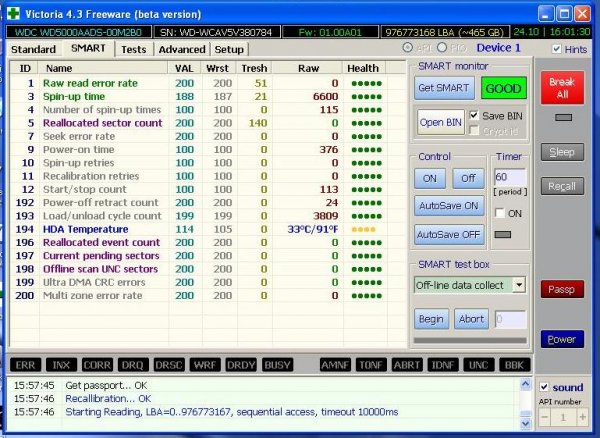600x438 pixels.
Task: Toggle the sound checkbox
Action: point(544,387)
